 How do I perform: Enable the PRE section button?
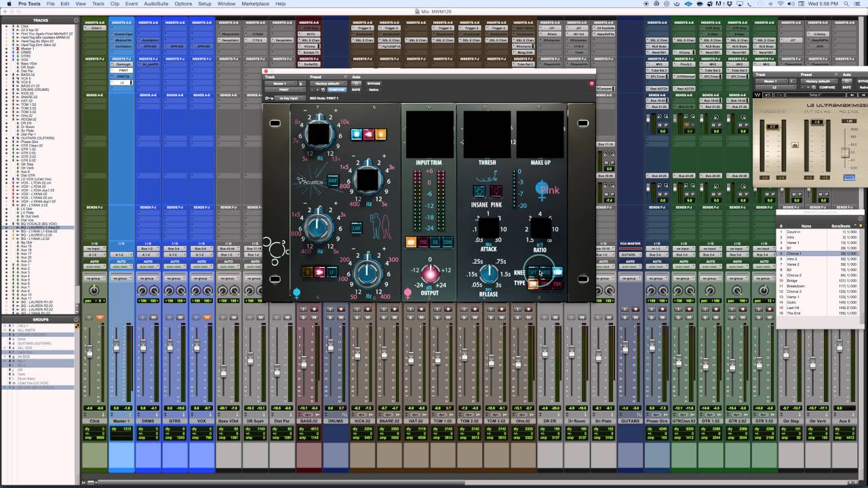click(x=423, y=242)
